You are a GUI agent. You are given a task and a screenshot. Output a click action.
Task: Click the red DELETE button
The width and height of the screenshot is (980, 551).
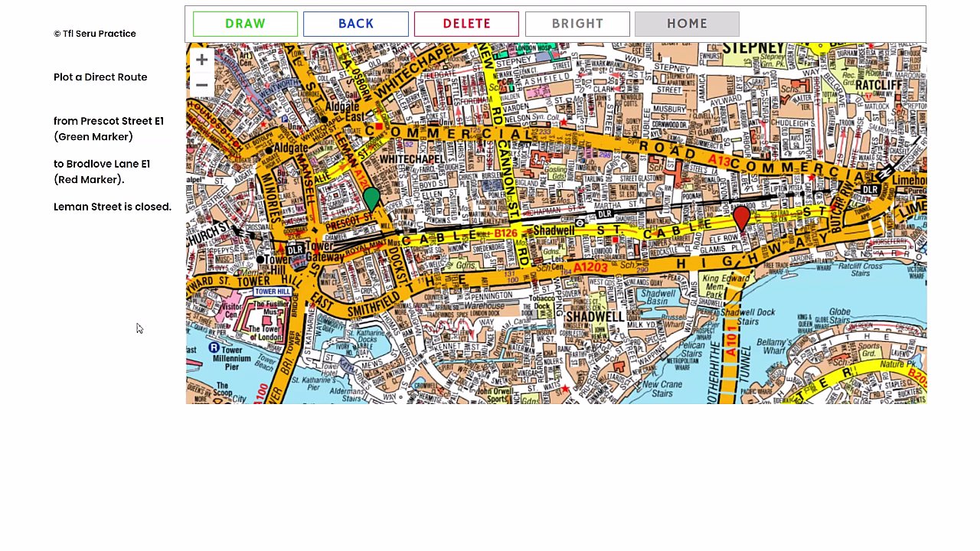(466, 24)
